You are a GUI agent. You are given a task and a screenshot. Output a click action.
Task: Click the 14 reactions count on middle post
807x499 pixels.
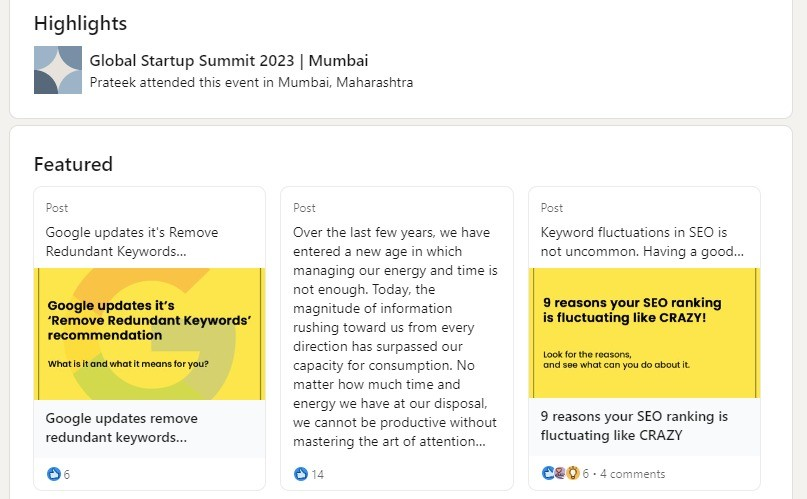coord(317,474)
